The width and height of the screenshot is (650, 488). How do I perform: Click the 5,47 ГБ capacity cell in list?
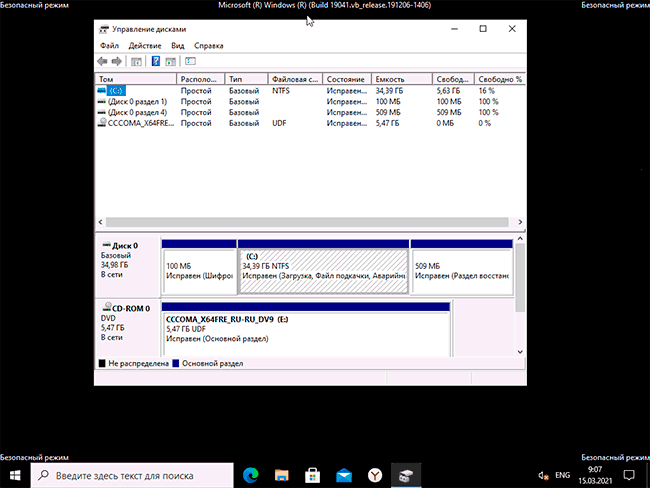(x=387, y=123)
